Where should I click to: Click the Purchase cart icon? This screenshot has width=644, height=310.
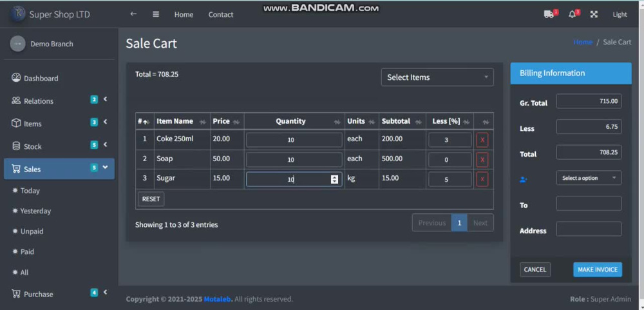tap(16, 293)
